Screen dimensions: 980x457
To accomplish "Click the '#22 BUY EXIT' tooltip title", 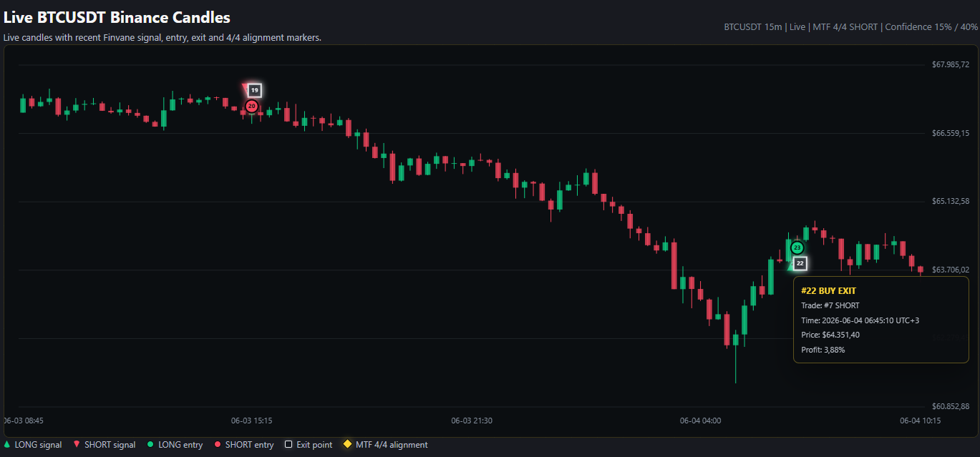I will pos(828,290).
